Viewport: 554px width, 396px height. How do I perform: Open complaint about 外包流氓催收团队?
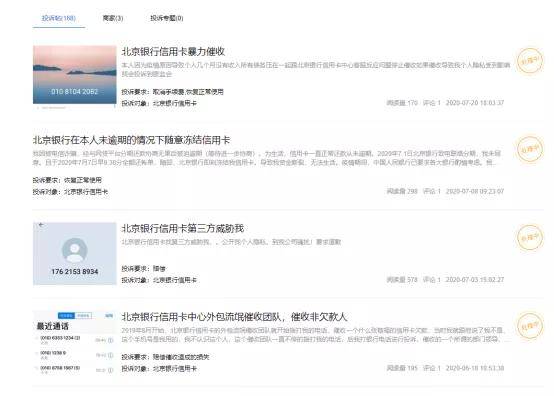coord(234,317)
